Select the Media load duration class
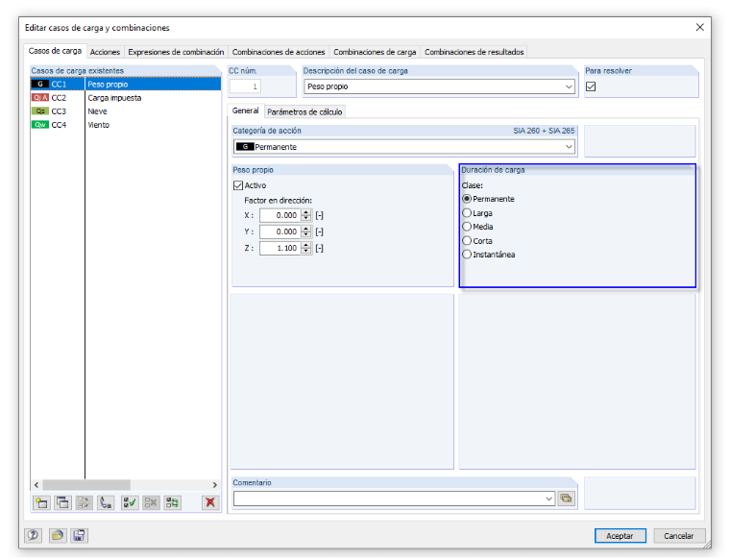The height and width of the screenshot is (560, 730). coord(467,227)
